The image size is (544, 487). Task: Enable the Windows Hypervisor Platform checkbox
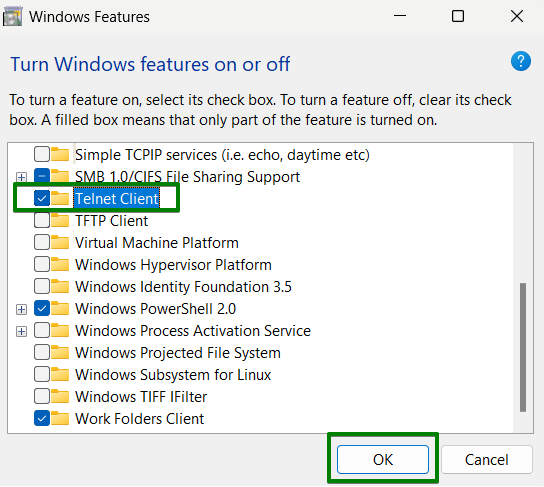click(x=42, y=265)
